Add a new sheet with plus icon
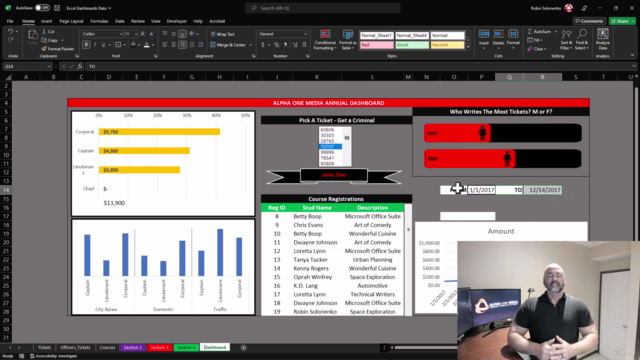This screenshot has height=360, width=640. point(244,348)
